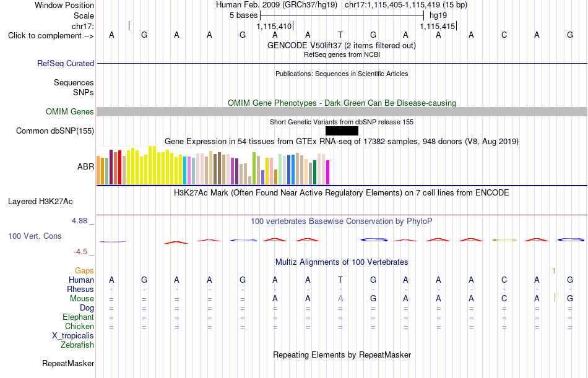The image size is (588, 378).
Task: Click the C base in Mouse row
Action: pyautogui.click(x=504, y=298)
